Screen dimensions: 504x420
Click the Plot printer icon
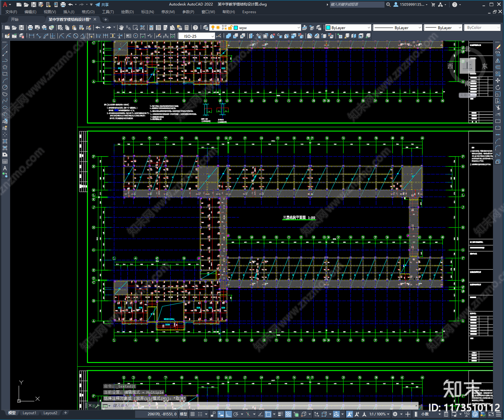[30, 28]
